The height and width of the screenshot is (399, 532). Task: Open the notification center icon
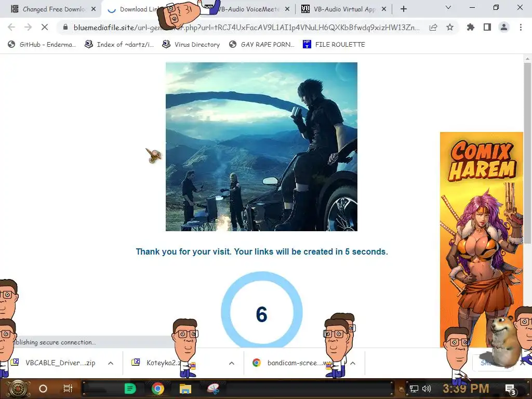point(510,389)
